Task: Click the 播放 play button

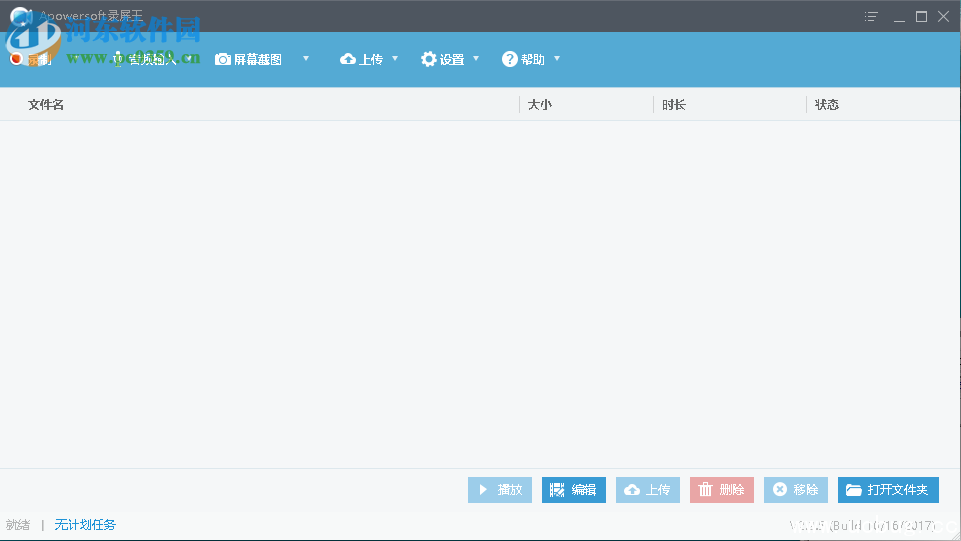Action: pyautogui.click(x=500, y=490)
